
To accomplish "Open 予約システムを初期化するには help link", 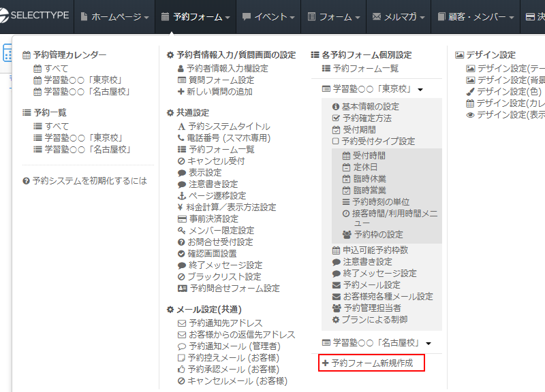I will [89, 181].
